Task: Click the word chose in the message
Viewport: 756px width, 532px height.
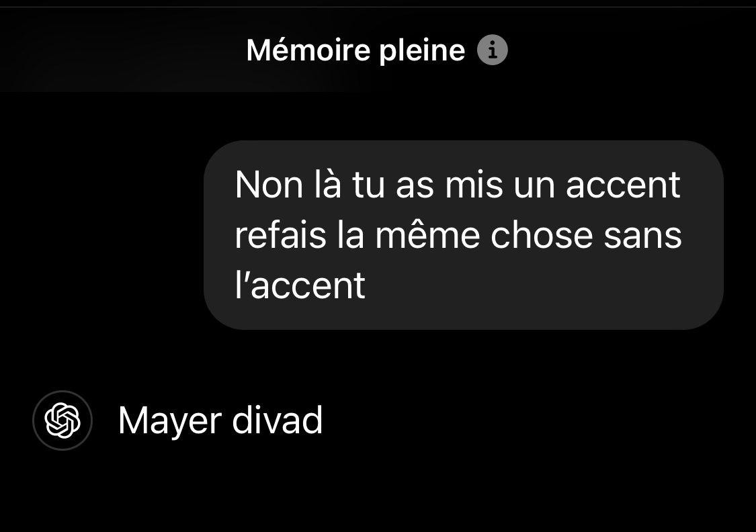Action: [542, 235]
